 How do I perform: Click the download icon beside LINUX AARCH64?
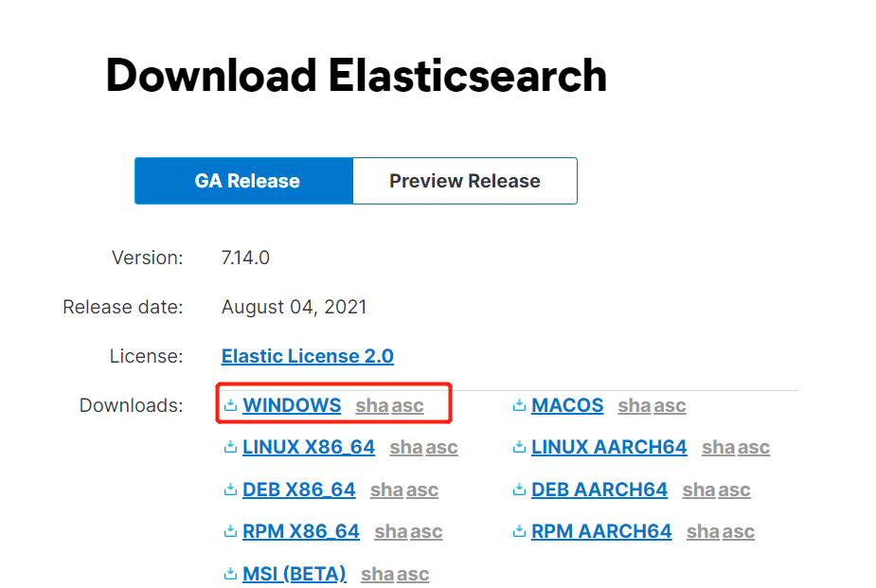click(x=519, y=447)
